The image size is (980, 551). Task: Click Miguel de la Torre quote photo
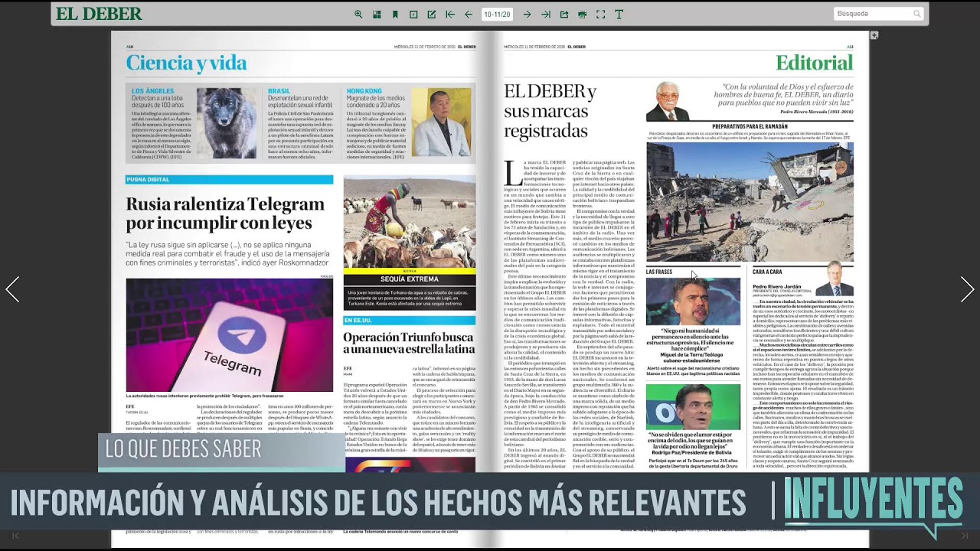(693, 301)
